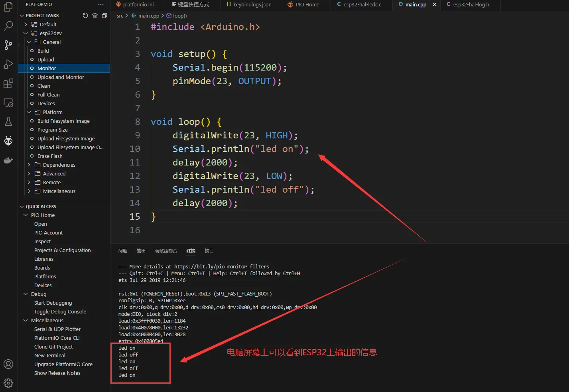Open the Testing flask icon
The height and width of the screenshot is (392, 569).
(x=8, y=122)
